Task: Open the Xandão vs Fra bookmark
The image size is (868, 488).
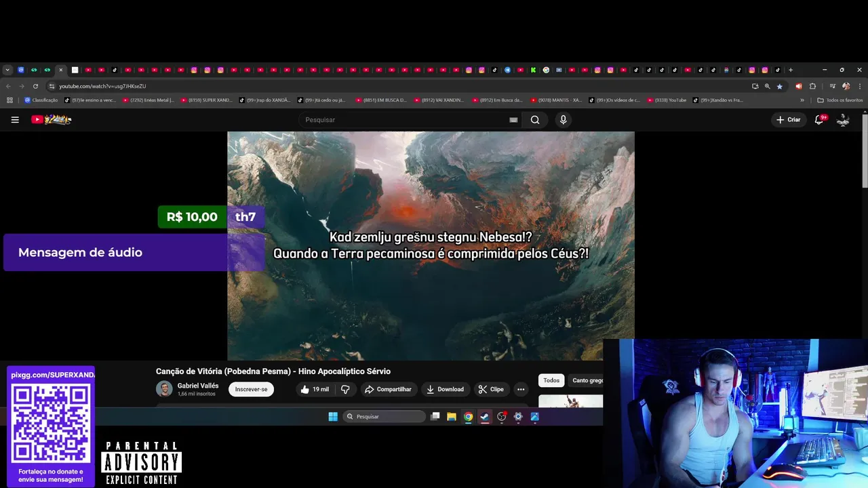Action: pyautogui.click(x=718, y=100)
